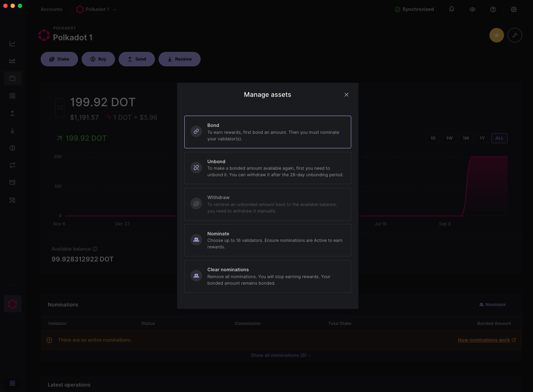This screenshot has height=392, width=533.
Task: Toggle the gold star favorite button
Action: point(497,35)
